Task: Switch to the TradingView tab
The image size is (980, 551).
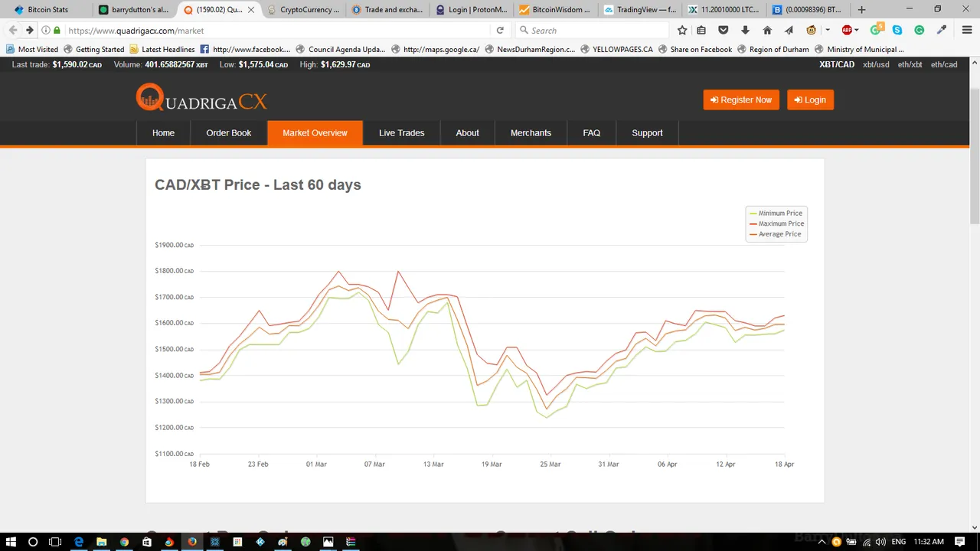Action: coord(640,10)
